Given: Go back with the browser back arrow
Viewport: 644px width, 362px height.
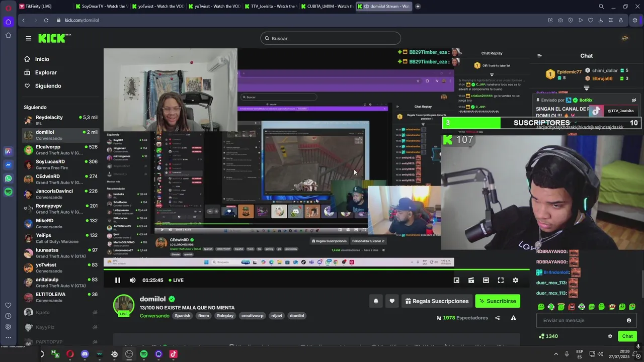Looking at the screenshot, I should click(x=23, y=20).
